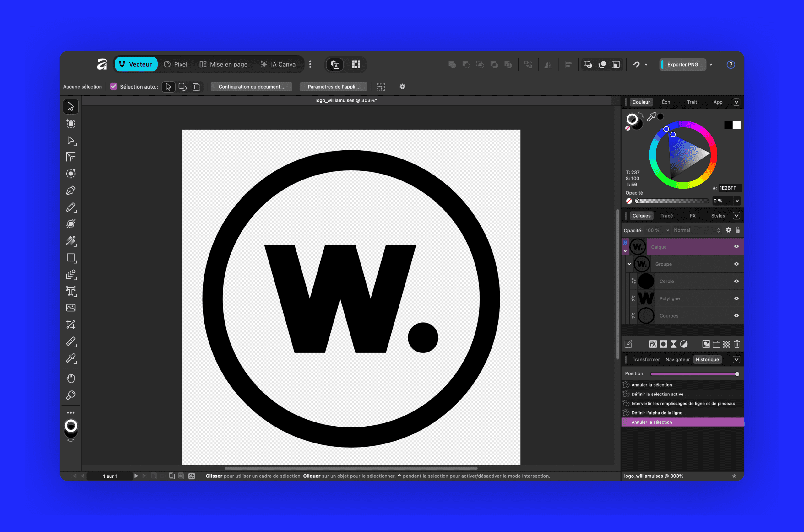This screenshot has height=532, width=804.
Task: Open the Couleur panel options menu
Action: (736, 102)
